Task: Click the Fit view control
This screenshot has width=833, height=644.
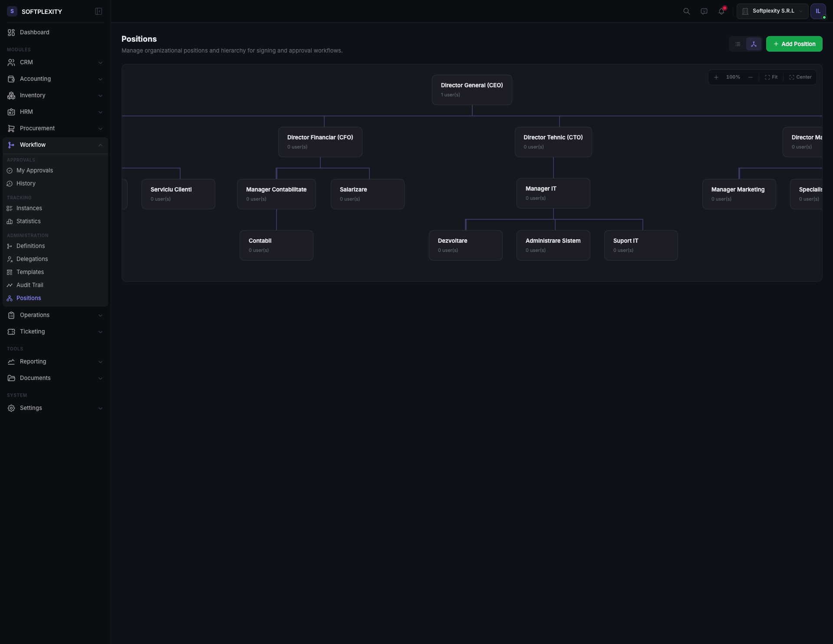Action: 771,77
